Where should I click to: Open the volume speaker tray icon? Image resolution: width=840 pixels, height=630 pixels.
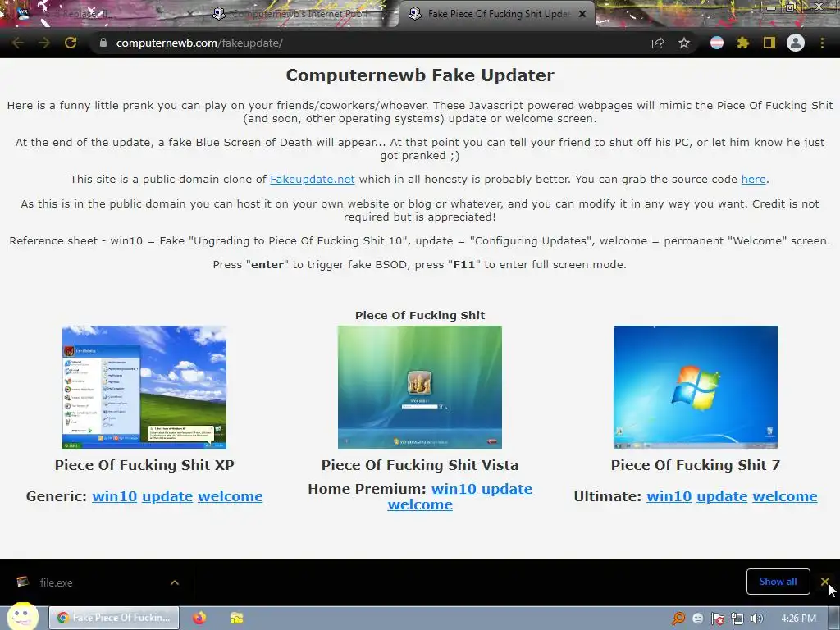pos(757,619)
